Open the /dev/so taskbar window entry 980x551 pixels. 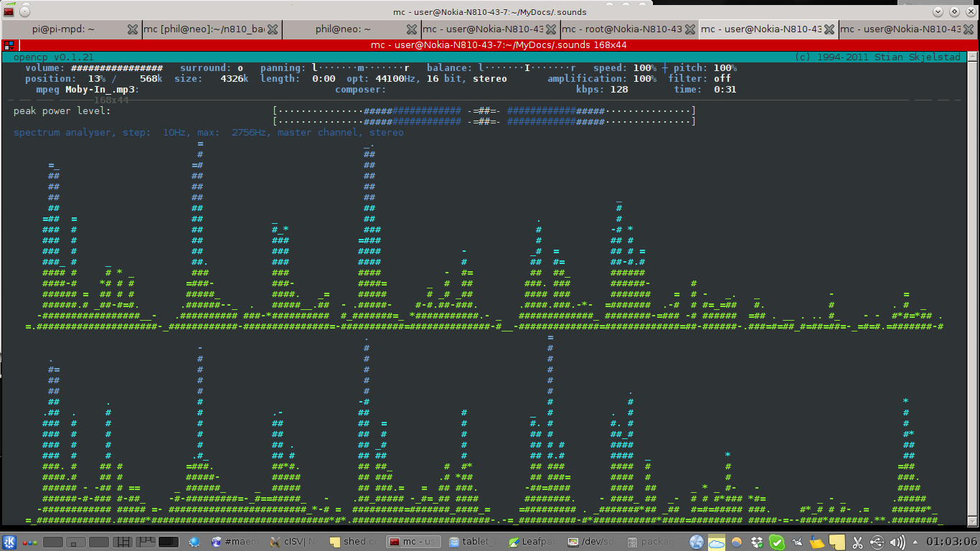[x=593, y=542]
